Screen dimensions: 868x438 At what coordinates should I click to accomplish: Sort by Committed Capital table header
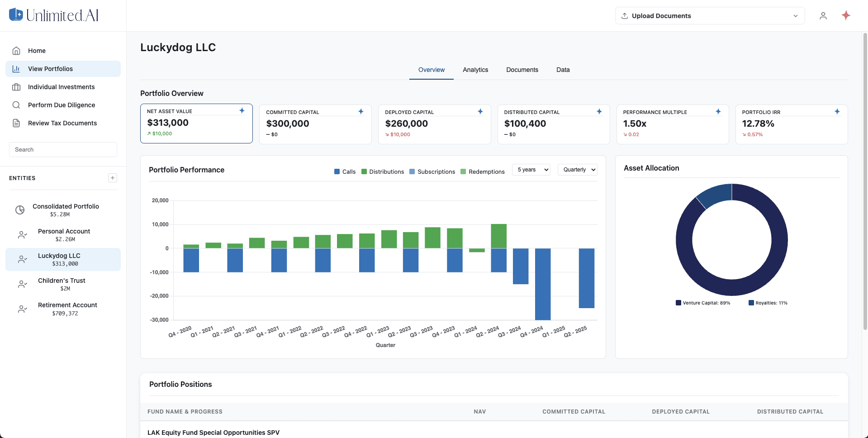574,412
